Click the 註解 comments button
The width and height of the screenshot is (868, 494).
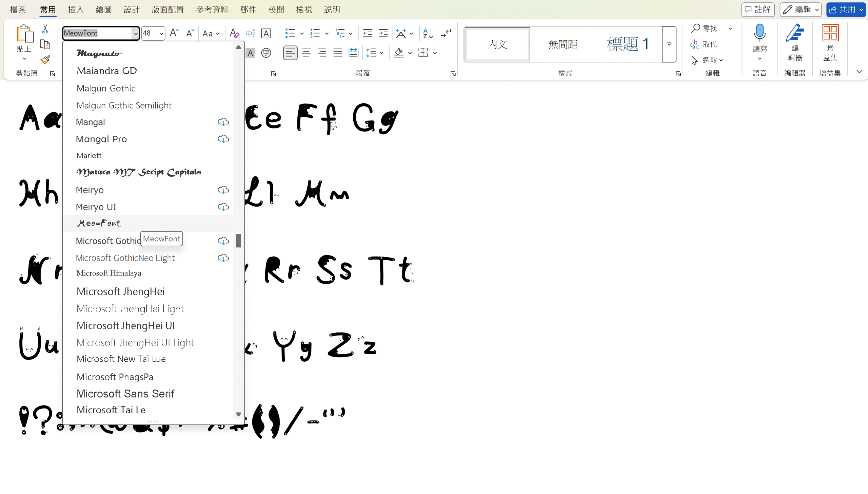[x=758, y=9]
